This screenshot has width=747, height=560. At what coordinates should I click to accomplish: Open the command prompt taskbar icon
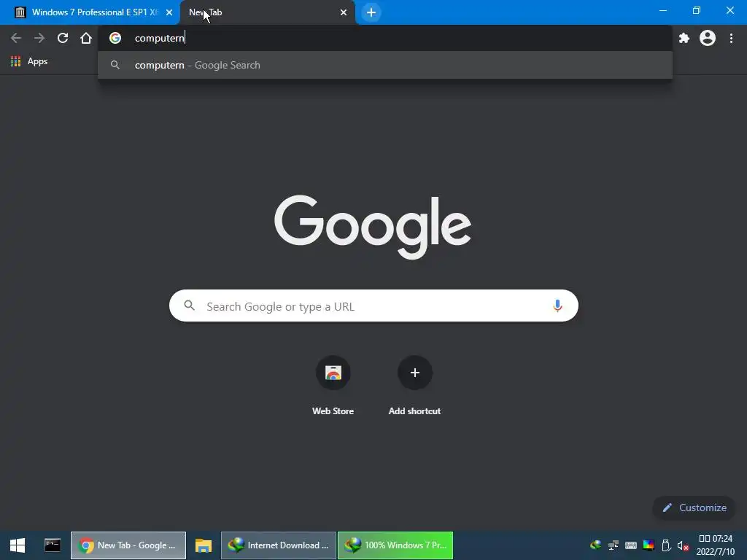click(53, 545)
